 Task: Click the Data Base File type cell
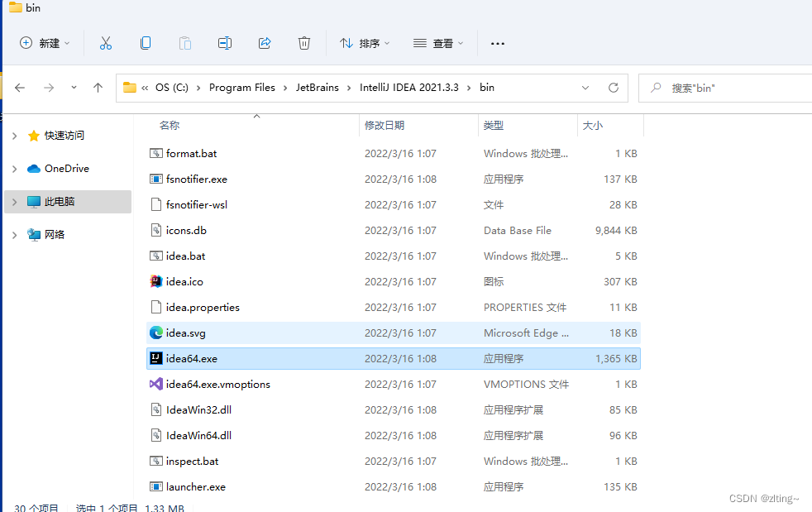coord(518,230)
